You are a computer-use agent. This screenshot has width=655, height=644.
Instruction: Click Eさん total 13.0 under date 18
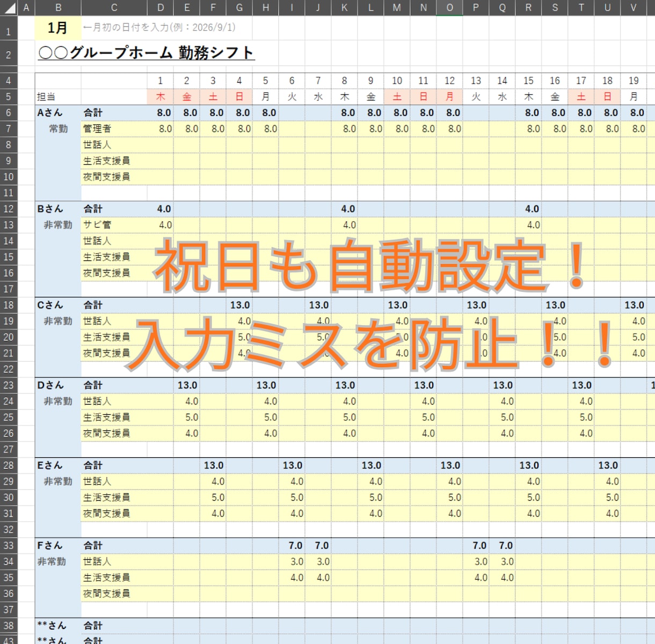[608, 465]
